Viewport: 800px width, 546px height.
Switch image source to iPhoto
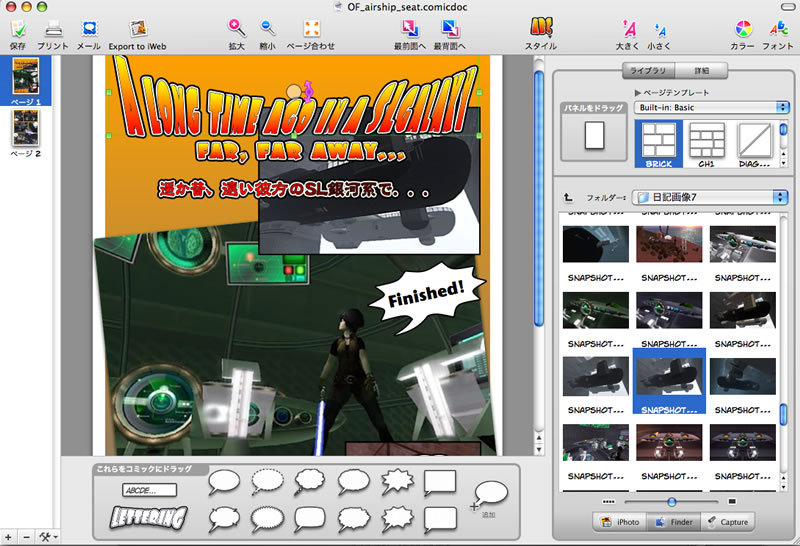click(x=621, y=522)
